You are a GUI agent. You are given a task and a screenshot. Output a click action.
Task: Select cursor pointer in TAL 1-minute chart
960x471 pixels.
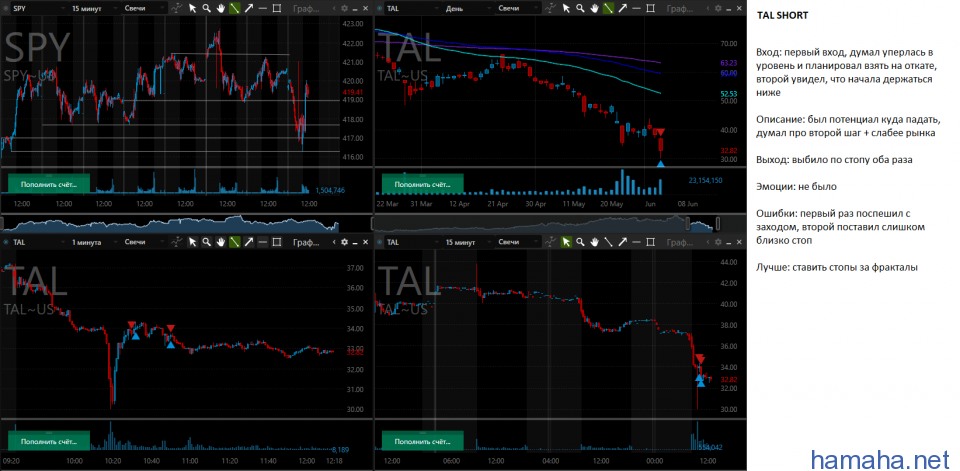[x=192, y=242]
